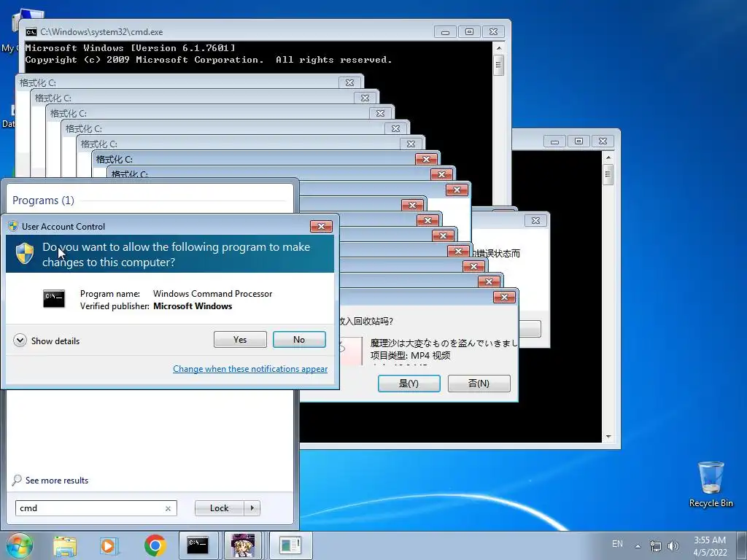Maximize the cmd.exe window

pos(469,32)
